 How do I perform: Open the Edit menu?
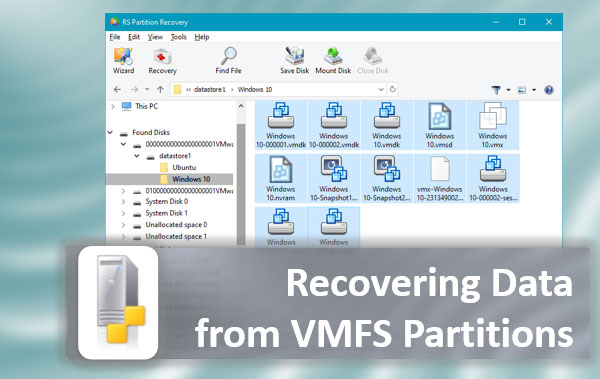click(x=134, y=37)
